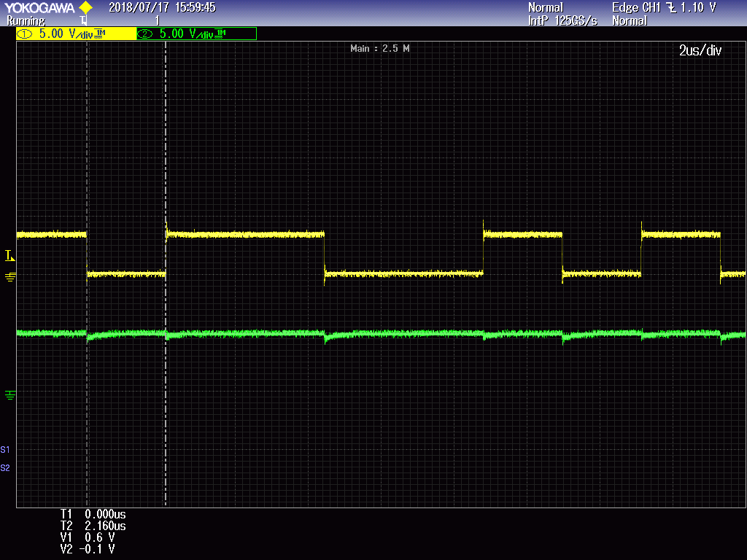Image resolution: width=747 pixels, height=560 pixels.
Task: Click the V1 0.6 V cursor readout
Action: pos(88,537)
